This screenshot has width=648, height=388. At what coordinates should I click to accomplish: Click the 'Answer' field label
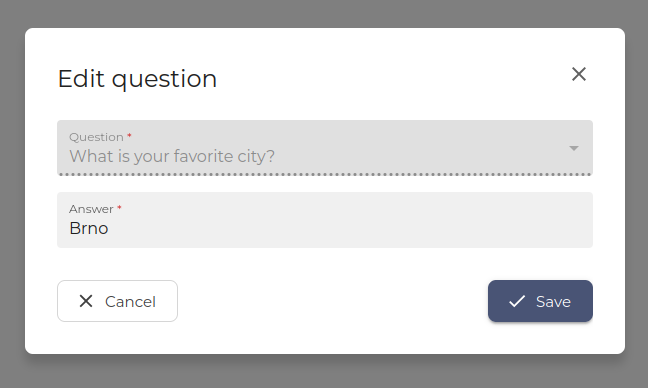[x=91, y=209]
